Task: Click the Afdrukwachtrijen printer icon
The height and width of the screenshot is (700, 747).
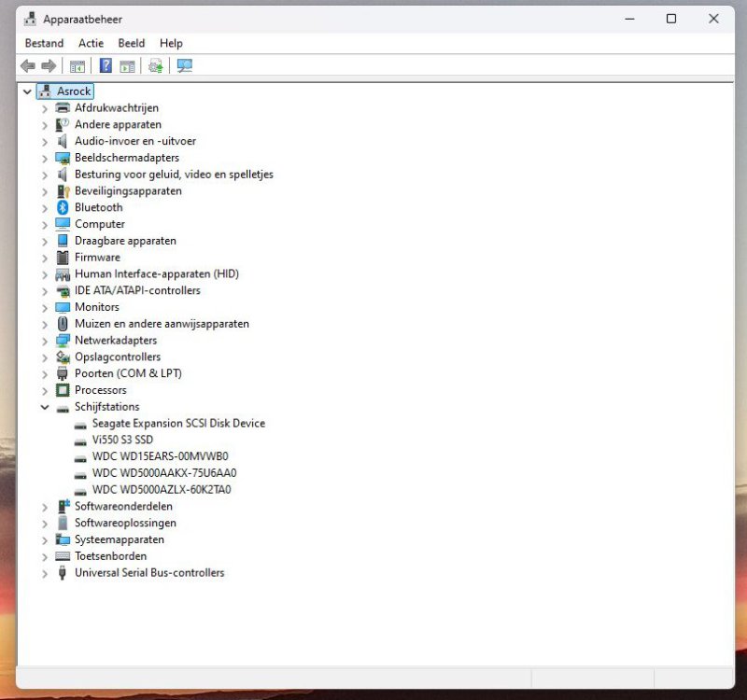Action: pos(63,107)
